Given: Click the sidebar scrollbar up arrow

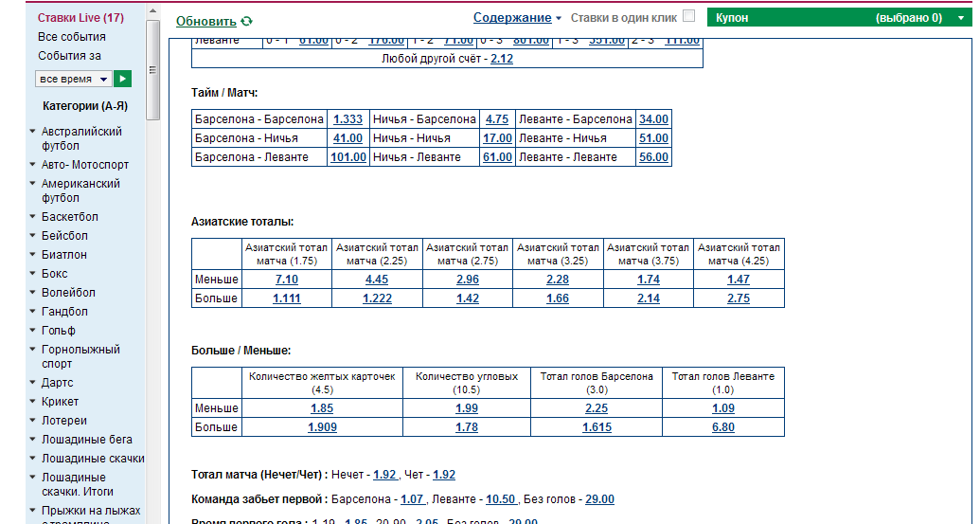Looking at the screenshot, I should click(152, 11).
